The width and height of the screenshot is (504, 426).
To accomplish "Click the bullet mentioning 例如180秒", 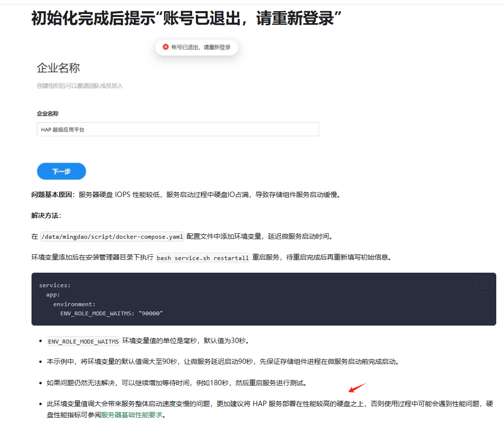I will coord(177,383).
